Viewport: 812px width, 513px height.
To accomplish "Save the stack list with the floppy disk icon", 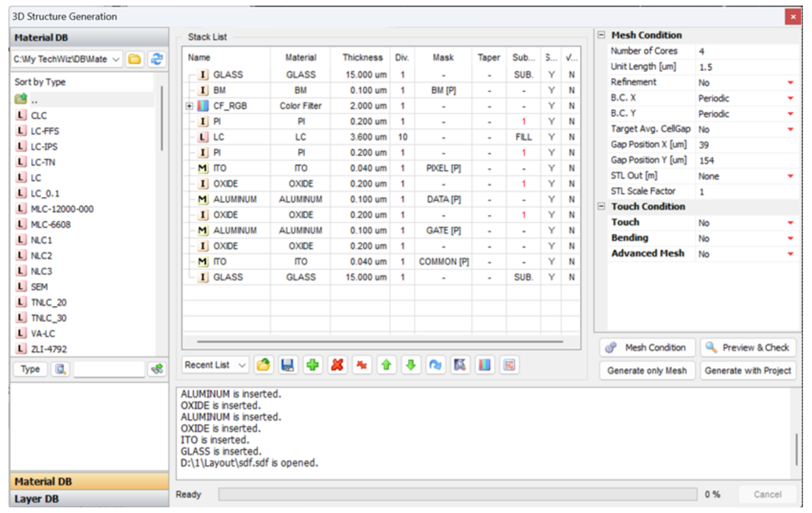I will [x=288, y=365].
